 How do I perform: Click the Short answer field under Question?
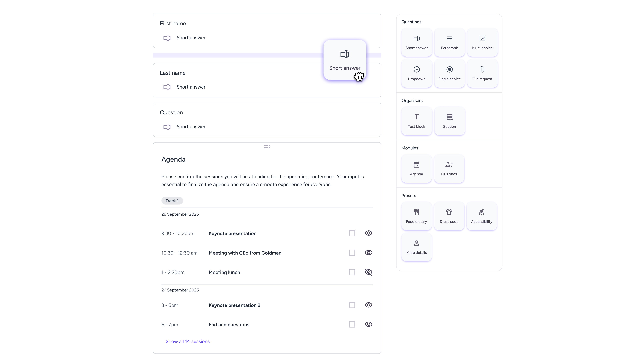[x=191, y=127]
